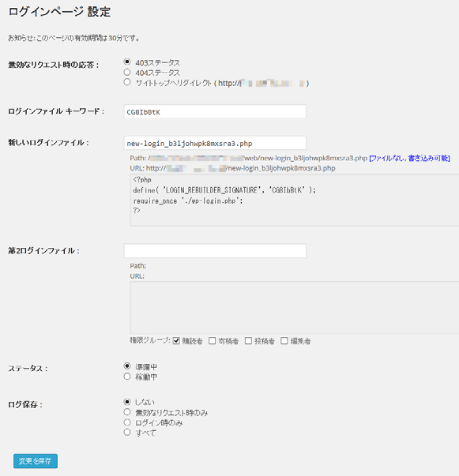Click the blue ファイルなし, 書き込み可能 status text
The width and height of the screenshot is (459, 476).
pos(409,158)
